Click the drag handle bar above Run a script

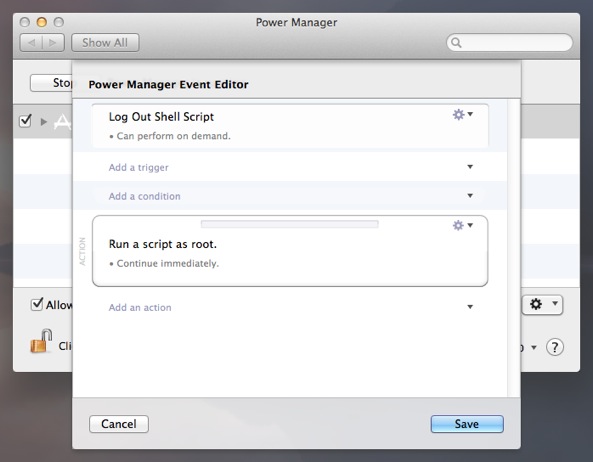pyautogui.click(x=290, y=224)
